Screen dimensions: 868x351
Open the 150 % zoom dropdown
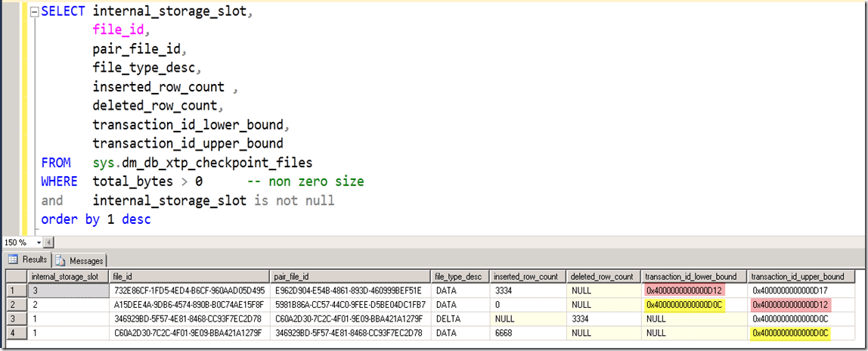[39, 243]
